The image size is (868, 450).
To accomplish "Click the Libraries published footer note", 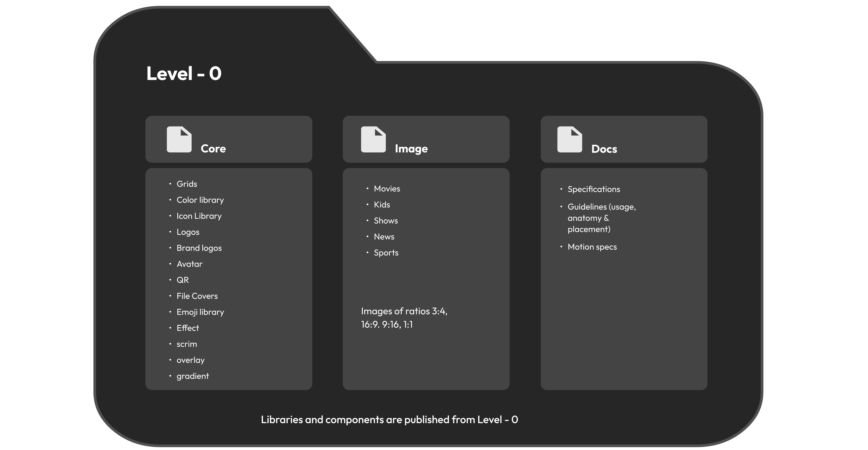I will (389, 419).
